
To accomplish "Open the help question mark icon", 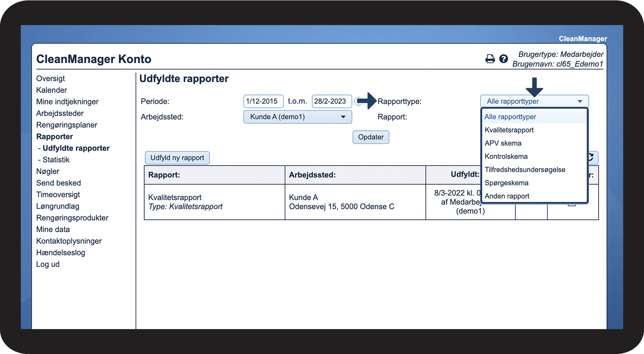I will click(503, 59).
